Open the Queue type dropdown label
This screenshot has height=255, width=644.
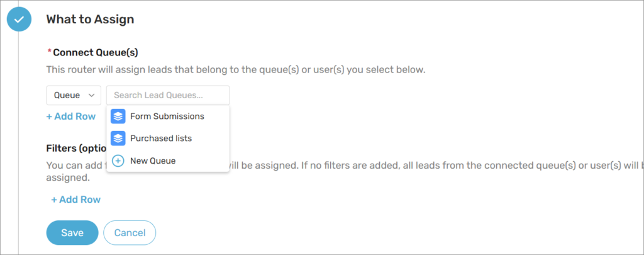[x=67, y=95]
